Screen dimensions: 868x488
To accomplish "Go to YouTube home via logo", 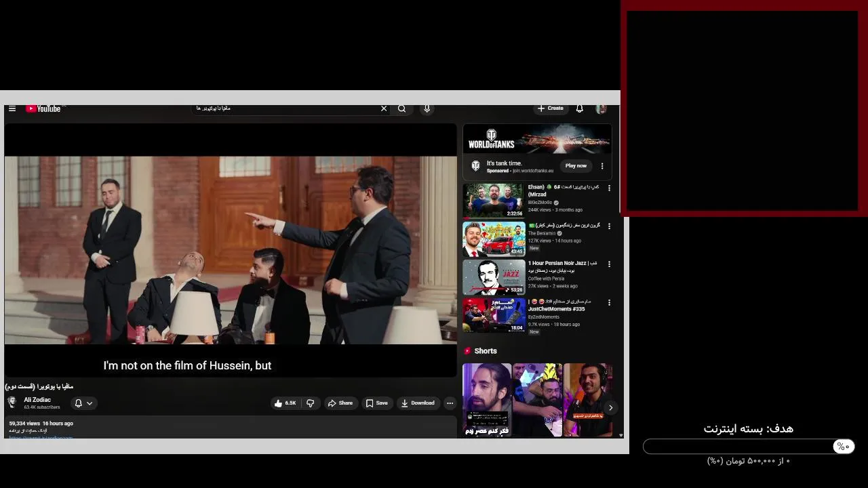I will coord(43,108).
